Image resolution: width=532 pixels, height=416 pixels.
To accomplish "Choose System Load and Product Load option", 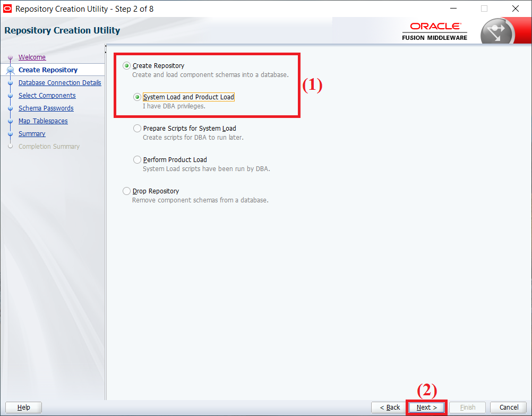I will click(x=137, y=97).
